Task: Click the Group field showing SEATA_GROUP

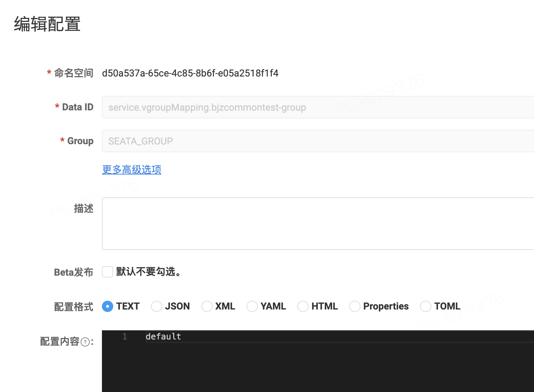Action: pos(318,141)
